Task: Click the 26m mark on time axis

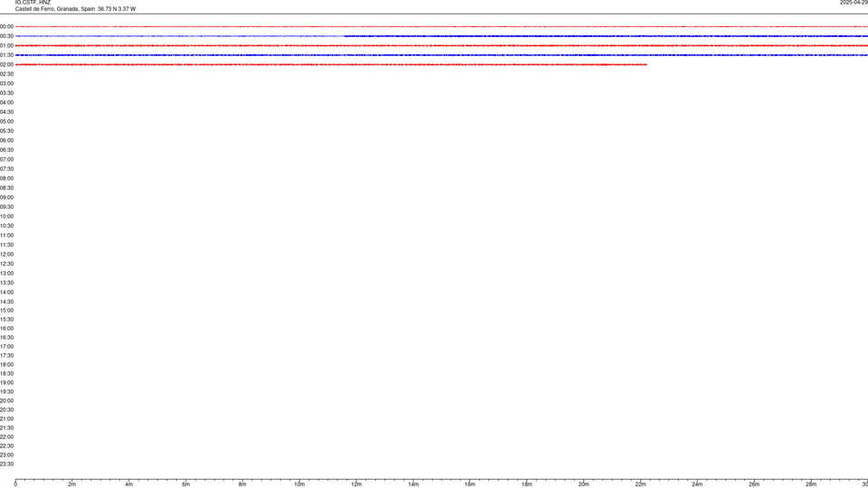Action: [x=754, y=484]
